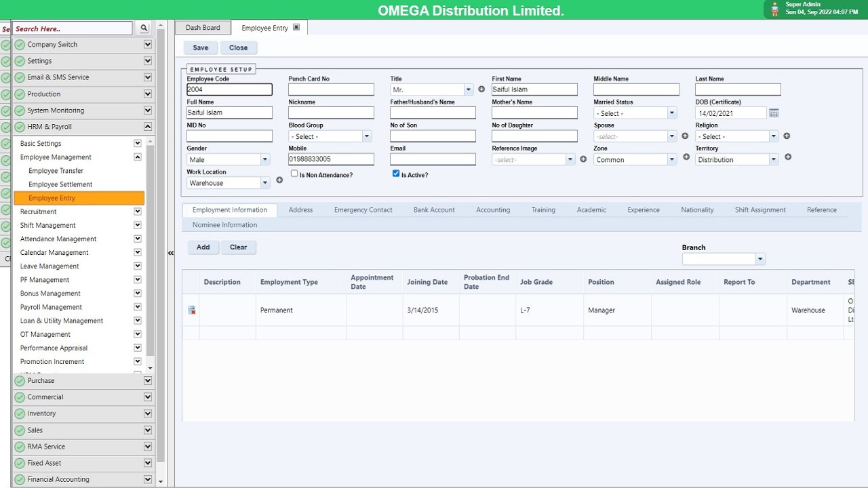Click the plus icon beside Religion

tap(787, 136)
